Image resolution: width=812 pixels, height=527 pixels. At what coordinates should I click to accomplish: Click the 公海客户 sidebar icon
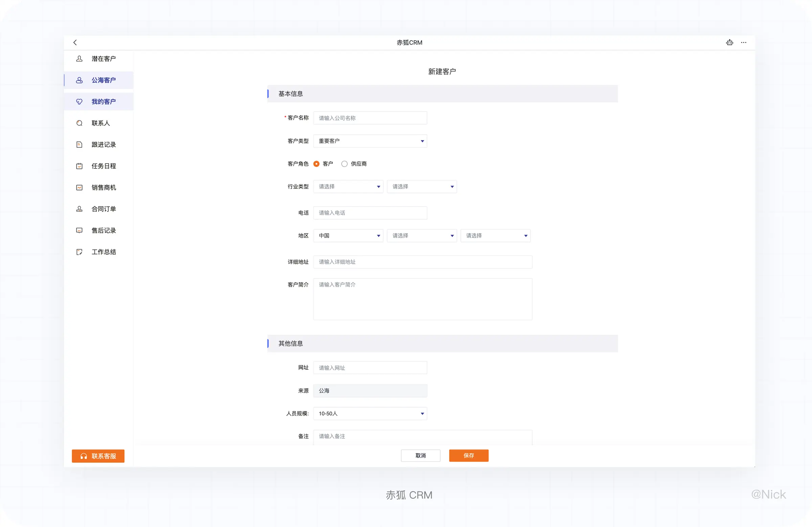click(x=79, y=80)
